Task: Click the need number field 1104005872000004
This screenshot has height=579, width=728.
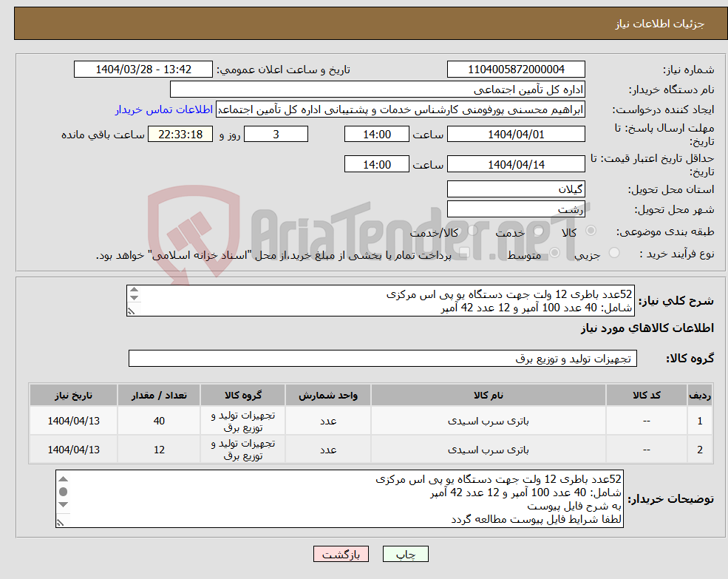Action: pos(516,70)
